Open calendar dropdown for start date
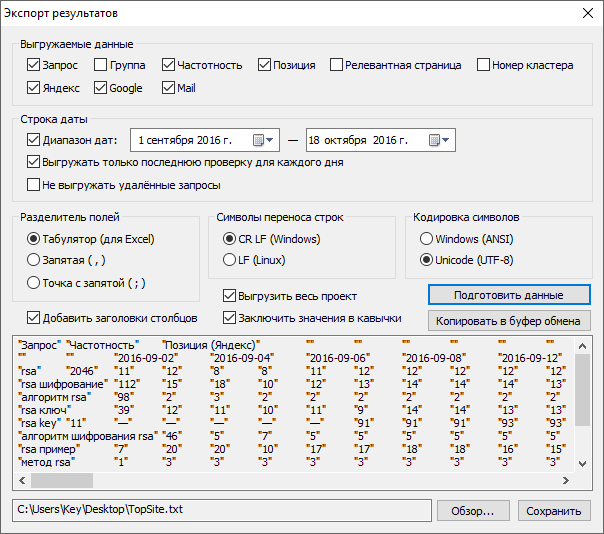Image resolution: width=604 pixels, height=534 pixels. pos(263,140)
